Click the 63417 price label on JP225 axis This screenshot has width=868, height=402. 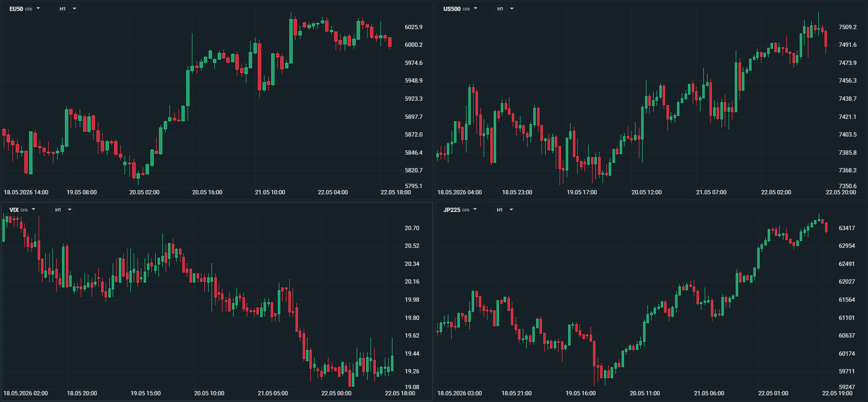pos(847,228)
